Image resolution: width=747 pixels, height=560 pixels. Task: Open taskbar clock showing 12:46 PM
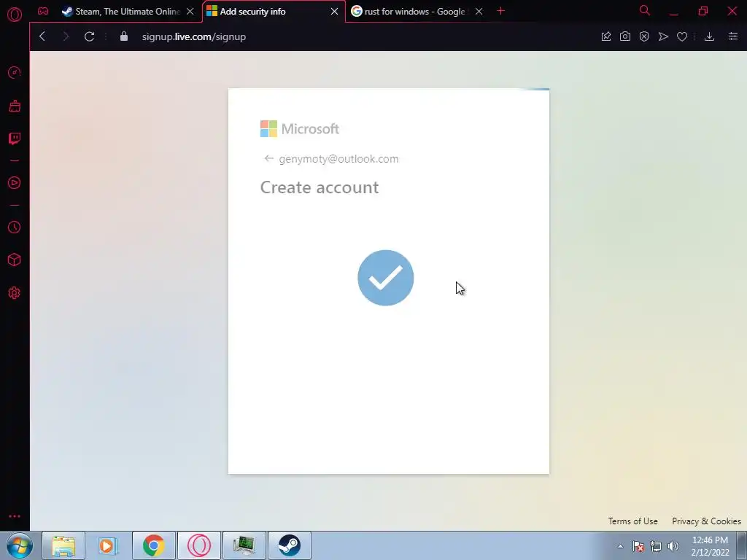point(710,546)
